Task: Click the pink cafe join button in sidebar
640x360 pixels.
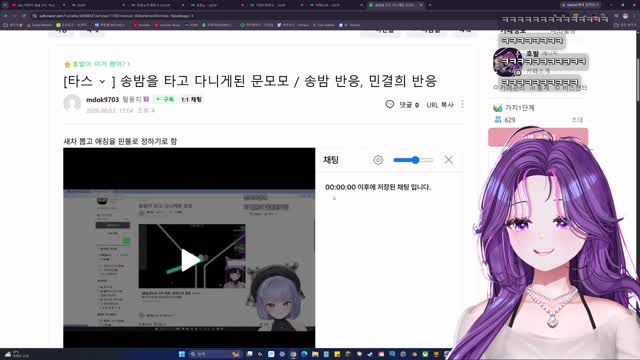Action: point(538,137)
